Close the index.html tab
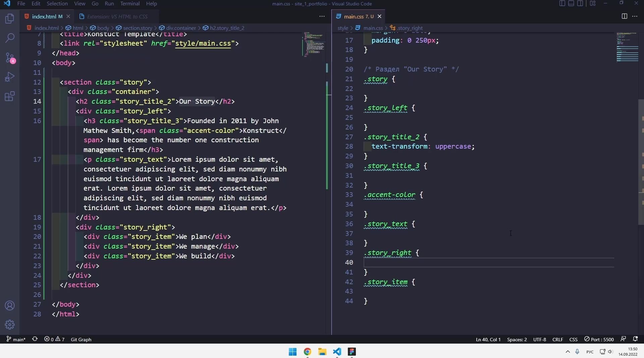644x358 pixels. 68,16
